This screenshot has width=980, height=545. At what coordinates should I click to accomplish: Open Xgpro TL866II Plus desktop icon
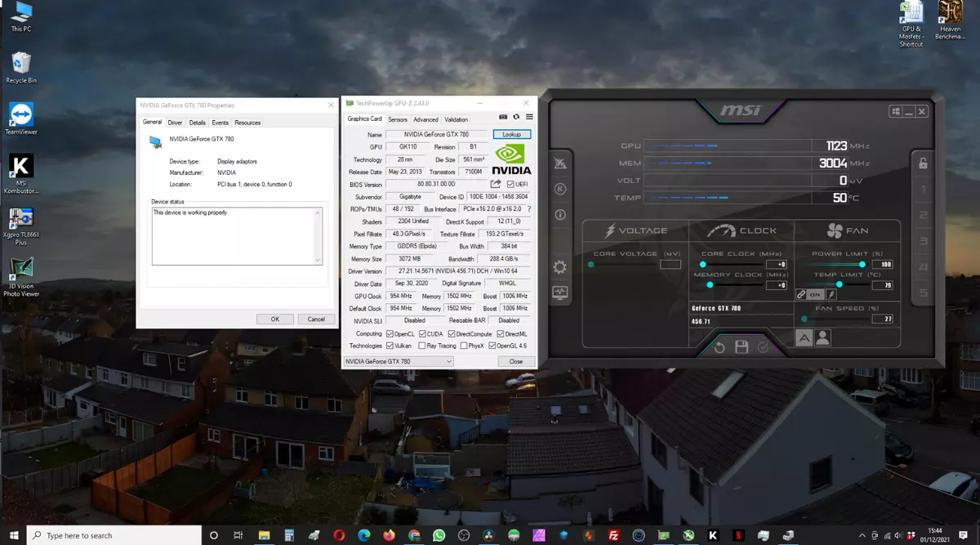tap(21, 227)
